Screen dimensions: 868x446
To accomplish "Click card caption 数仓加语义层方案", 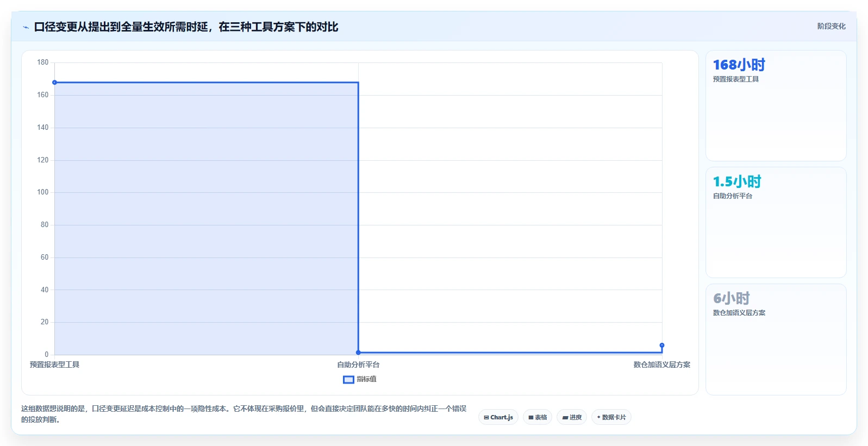I will pyautogui.click(x=739, y=313).
